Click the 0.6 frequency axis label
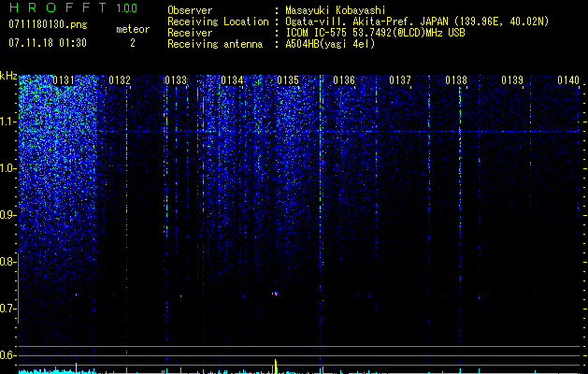The width and height of the screenshot is (588, 374). pos(7,355)
